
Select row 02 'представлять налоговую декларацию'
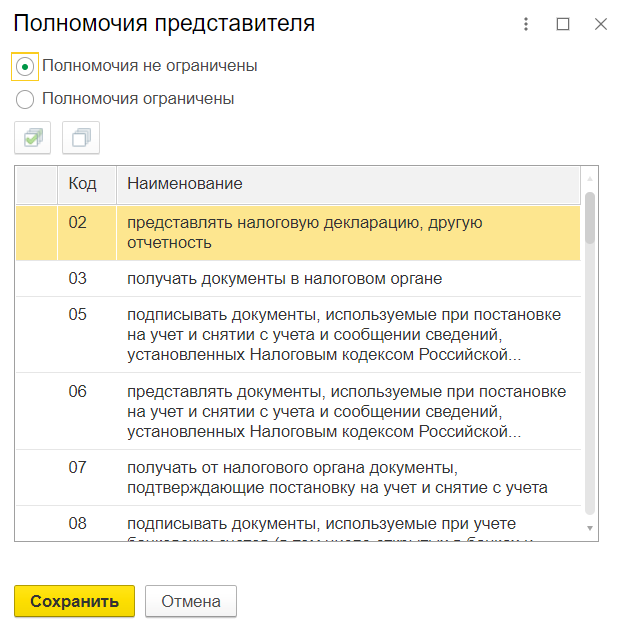[x=305, y=232]
